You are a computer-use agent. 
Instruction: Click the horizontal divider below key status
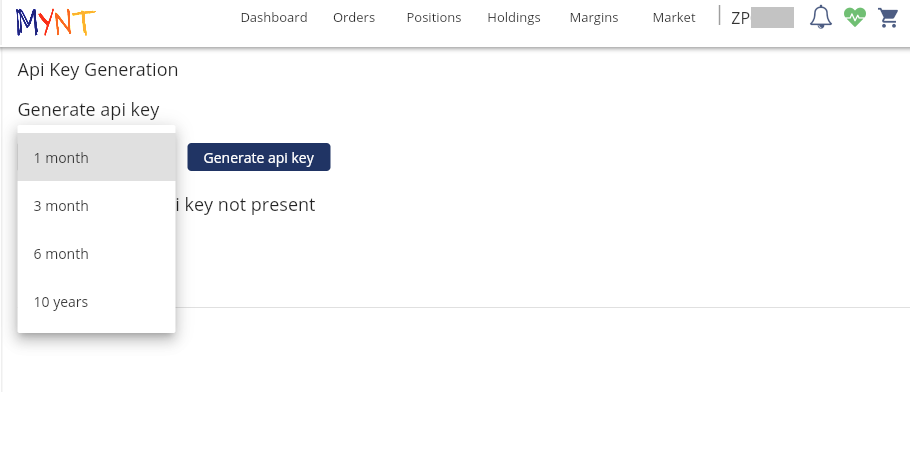(540, 307)
